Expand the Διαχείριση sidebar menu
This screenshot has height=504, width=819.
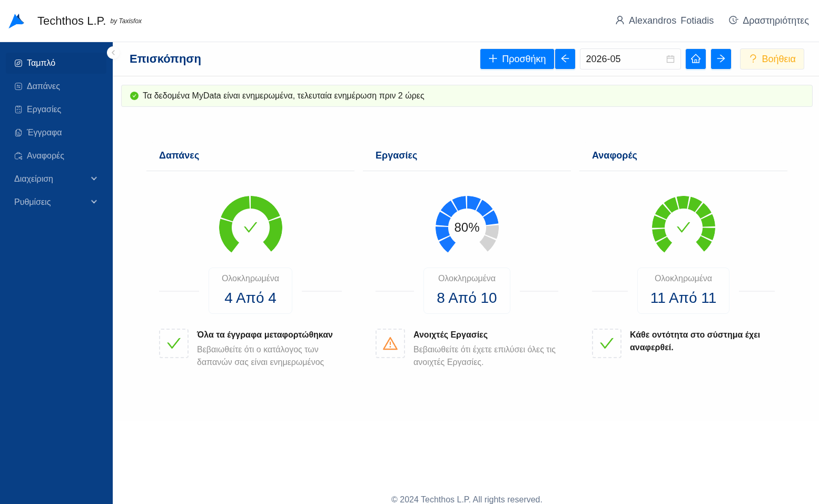click(56, 179)
